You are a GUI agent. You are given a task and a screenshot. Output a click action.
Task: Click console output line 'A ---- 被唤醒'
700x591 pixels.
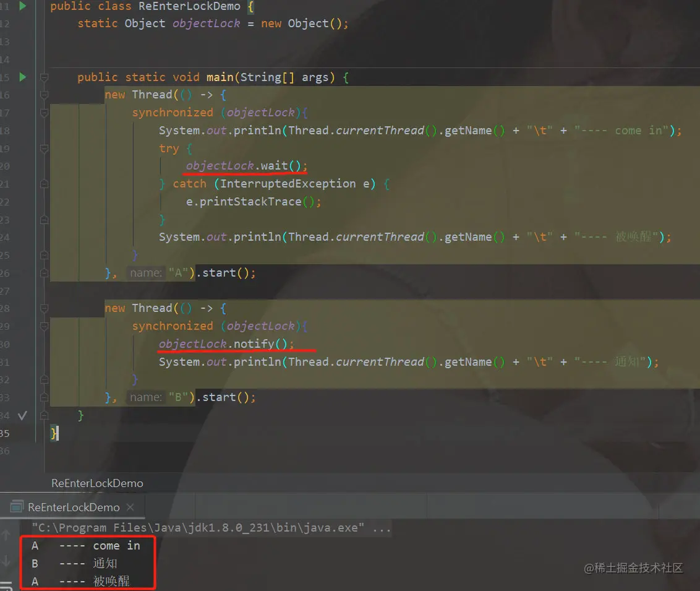tap(80, 581)
